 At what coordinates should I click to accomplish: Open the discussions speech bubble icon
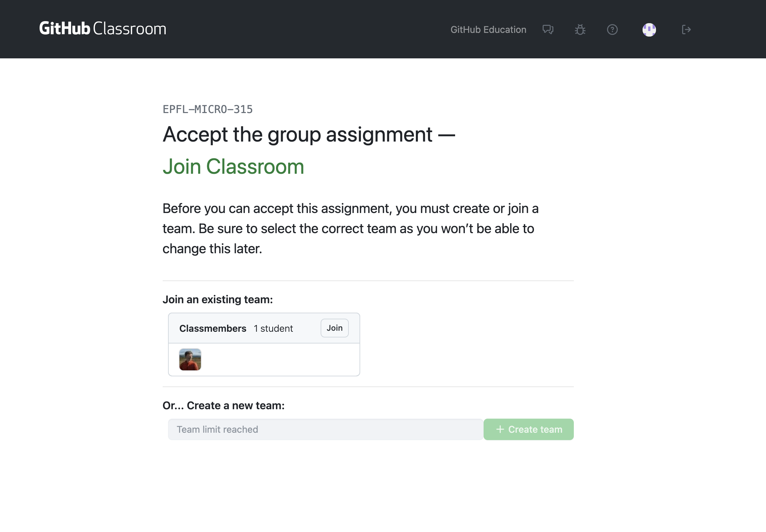[548, 30]
